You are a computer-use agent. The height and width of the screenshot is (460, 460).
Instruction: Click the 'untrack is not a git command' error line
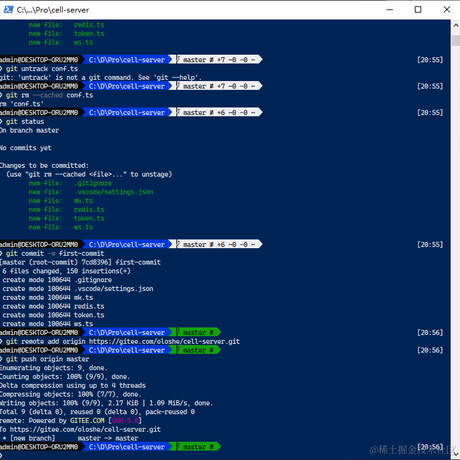click(100, 77)
